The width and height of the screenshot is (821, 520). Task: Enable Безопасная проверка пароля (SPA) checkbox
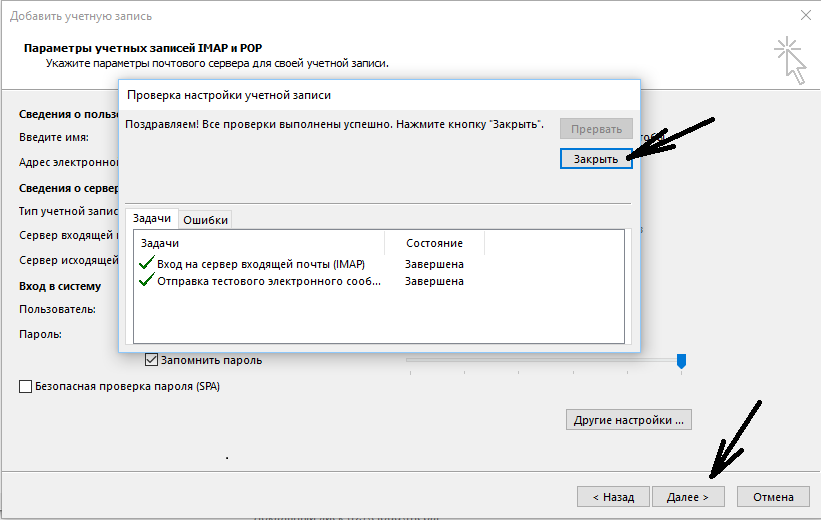tap(25, 386)
